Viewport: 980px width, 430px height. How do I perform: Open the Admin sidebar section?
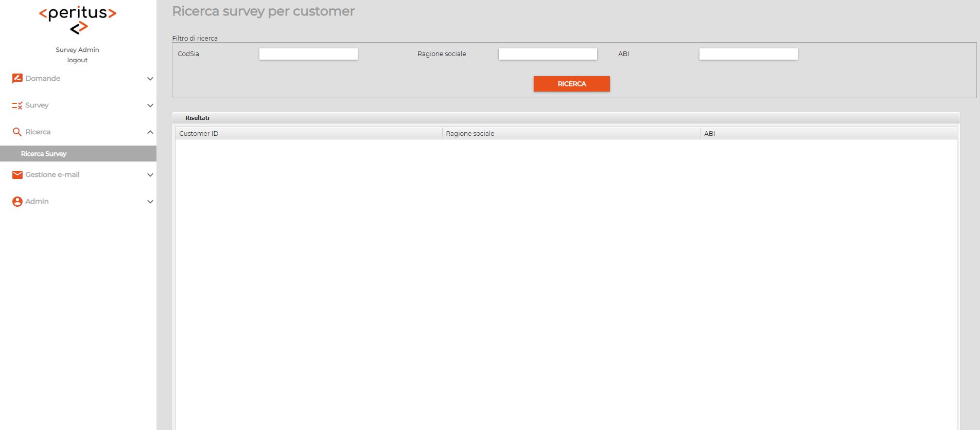pyautogui.click(x=78, y=202)
